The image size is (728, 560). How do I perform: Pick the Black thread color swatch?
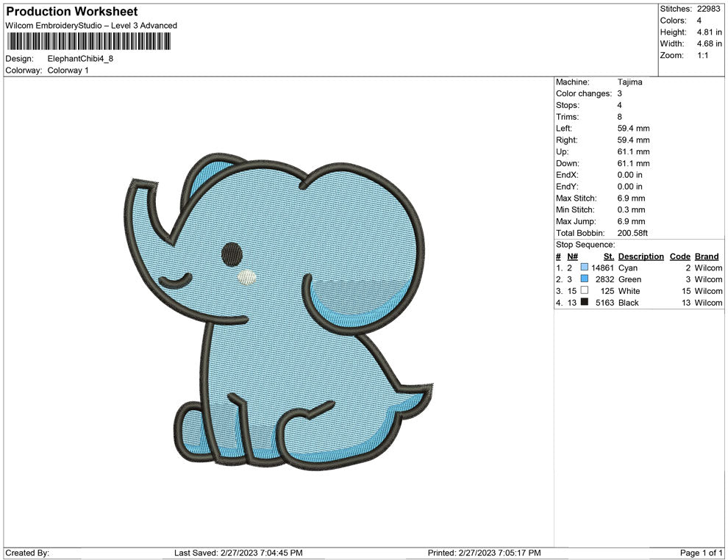click(585, 303)
